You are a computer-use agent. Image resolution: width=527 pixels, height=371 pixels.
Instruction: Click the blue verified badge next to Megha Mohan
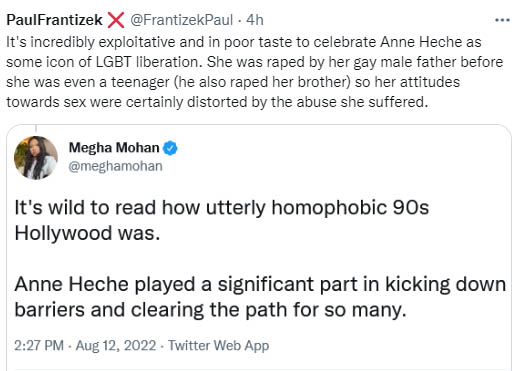pyautogui.click(x=170, y=148)
